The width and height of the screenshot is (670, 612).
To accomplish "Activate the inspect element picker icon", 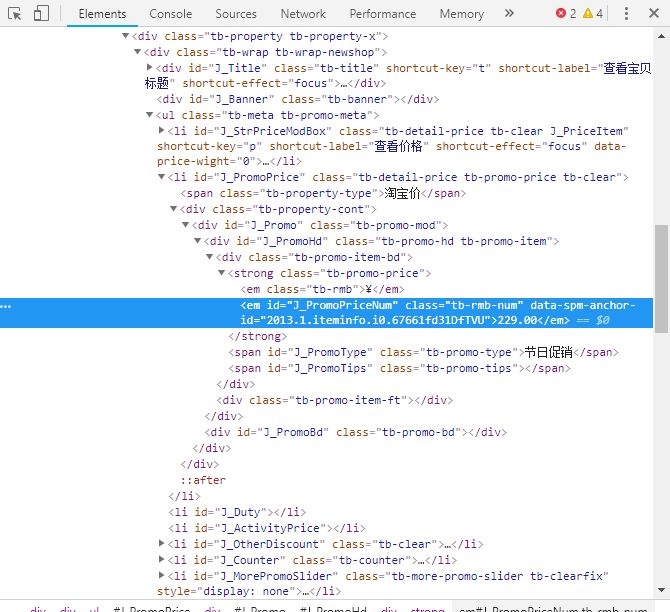I will (15, 14).
